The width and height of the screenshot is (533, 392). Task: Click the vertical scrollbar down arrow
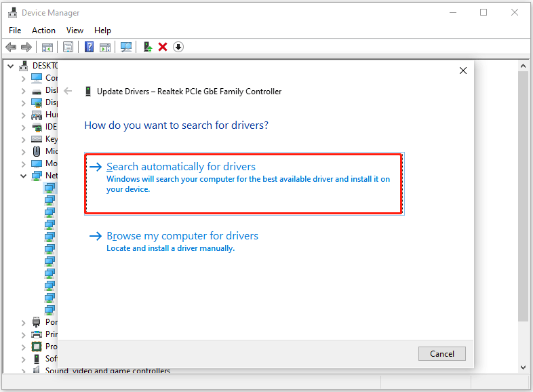coord(523,367)
